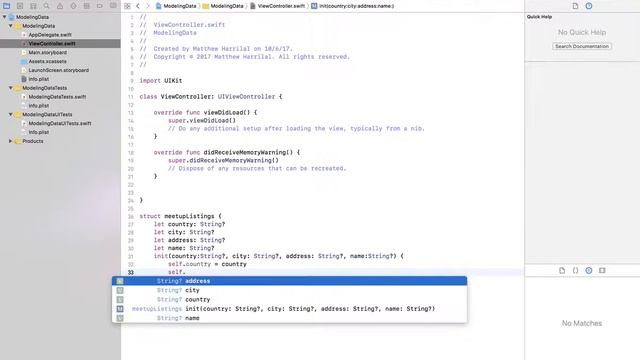Go forward in editor history
640x360 pixels.
pyautogui.click(x=148, y=6)
